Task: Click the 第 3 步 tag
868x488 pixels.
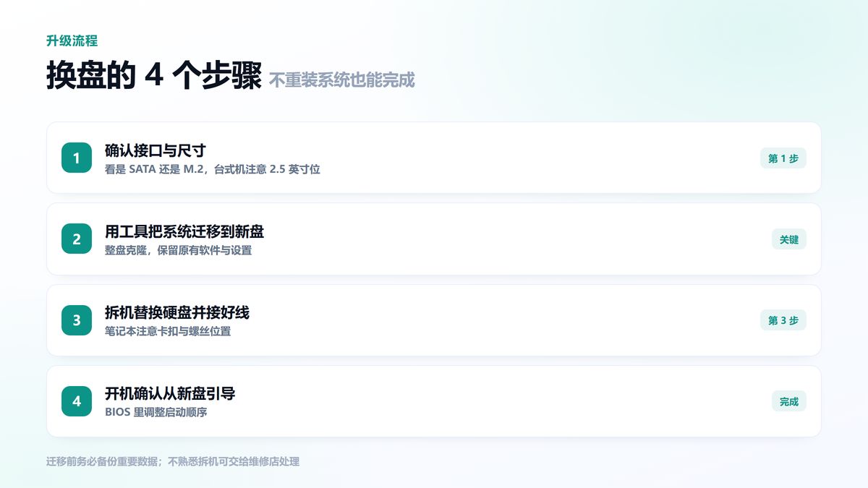Action: (783, 320)
